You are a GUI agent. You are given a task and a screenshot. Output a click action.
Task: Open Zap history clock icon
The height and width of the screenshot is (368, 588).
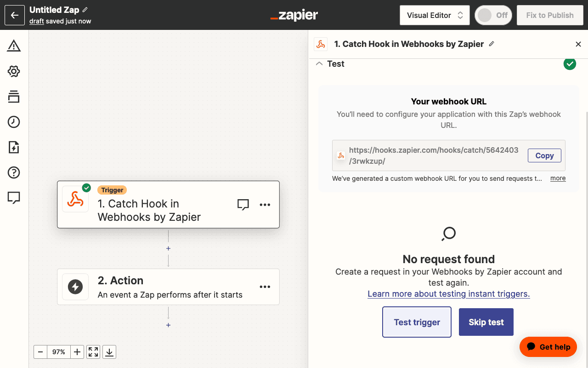[x=14, y=122]
